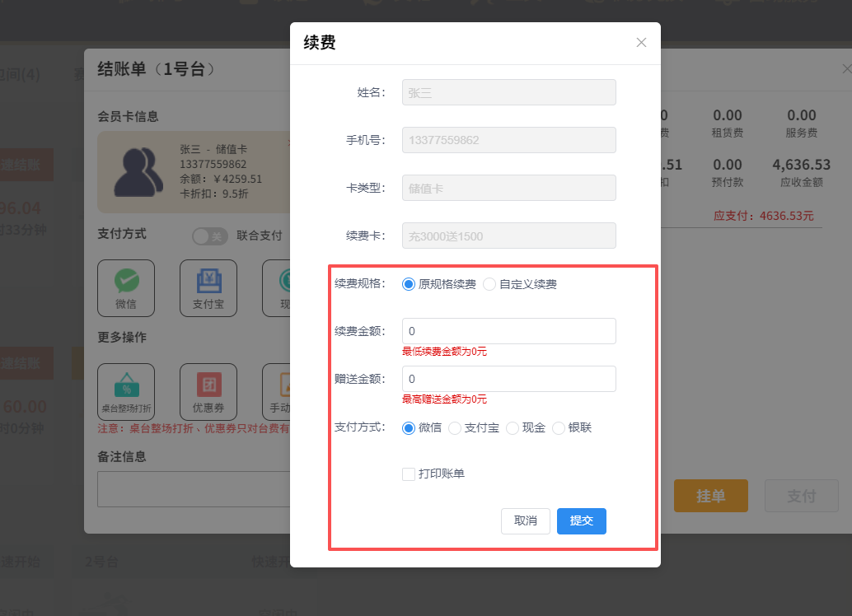Choose 支付宝 as renewal payment method
Screen dimensions: 852x616
[x=455, y=427]
